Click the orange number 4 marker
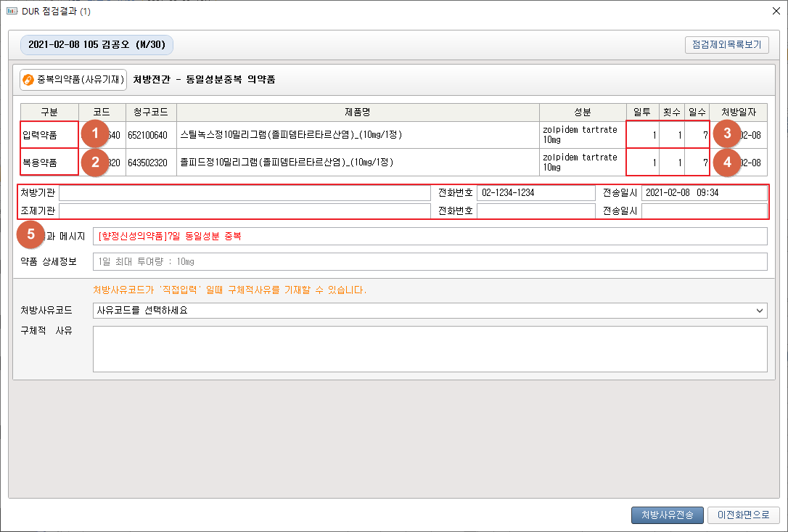This screenshot has height=532, width=788. pos(726,162)
